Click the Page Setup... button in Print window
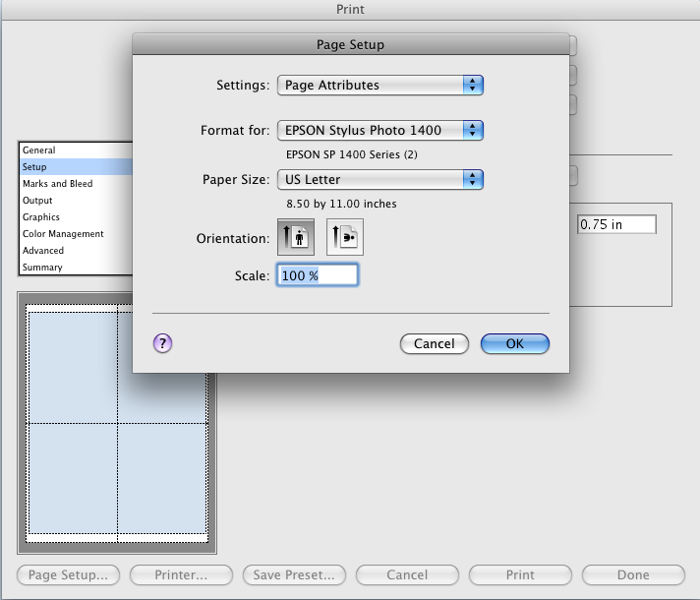This screenshot has height=600, width=700. click(68, 574)
